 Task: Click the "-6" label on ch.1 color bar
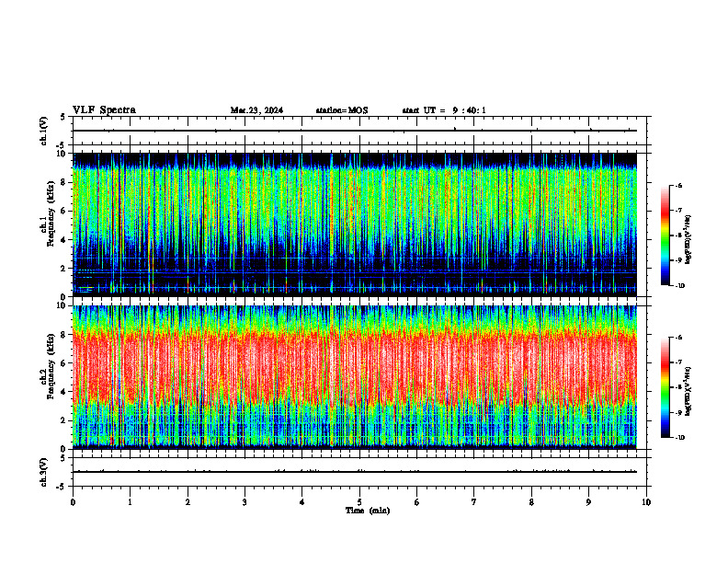pos(678,186)
